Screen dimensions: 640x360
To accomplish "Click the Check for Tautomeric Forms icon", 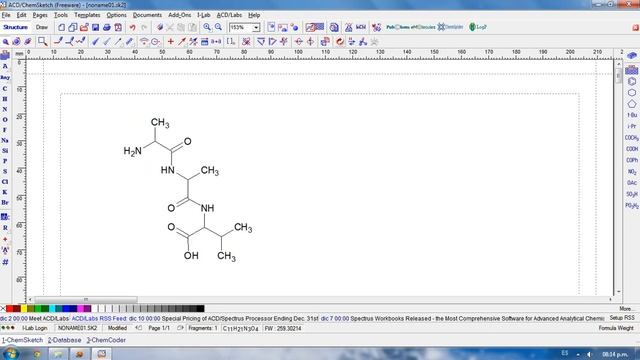I will pos(351,41).
